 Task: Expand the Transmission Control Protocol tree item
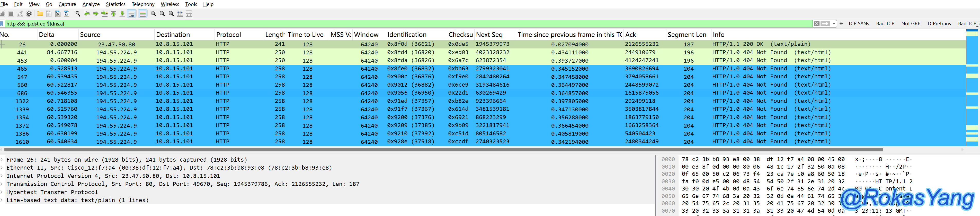pyautogui.click(x=2, y=184)
